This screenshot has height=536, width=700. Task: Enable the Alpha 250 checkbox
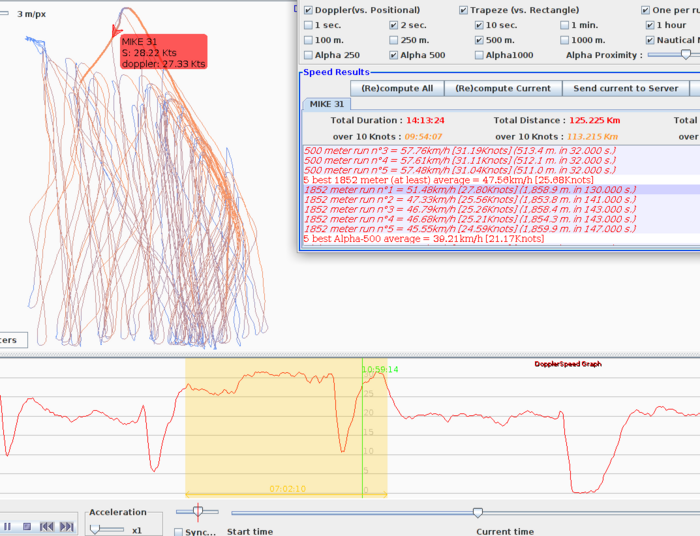pos(308,55)
